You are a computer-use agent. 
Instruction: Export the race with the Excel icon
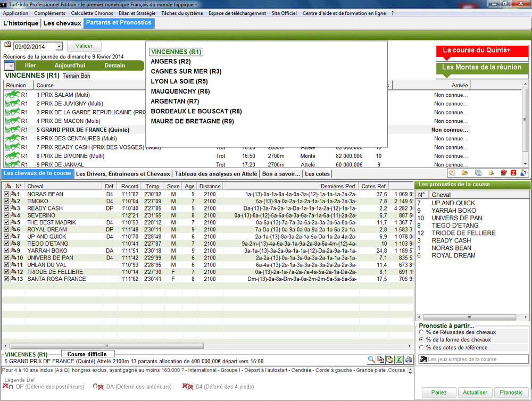[399, 360]
